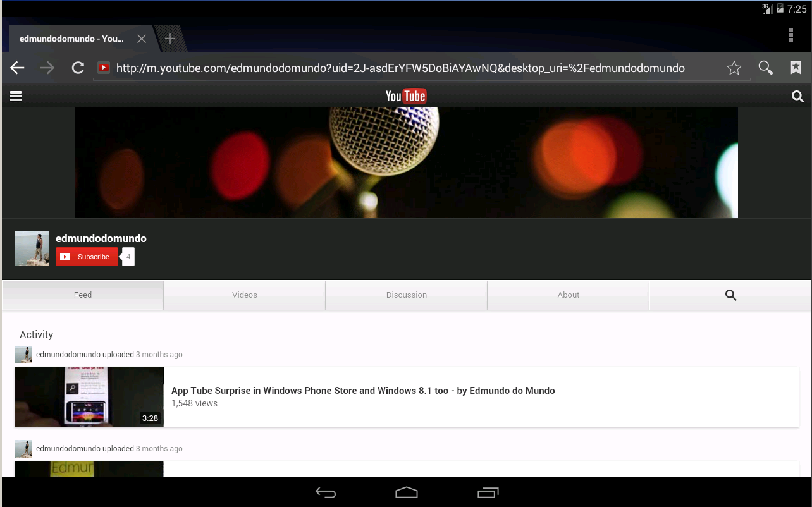The height and width of the screenshot is (507, 812).
Task: Click the forward navigation arrow
Action: 47,68
